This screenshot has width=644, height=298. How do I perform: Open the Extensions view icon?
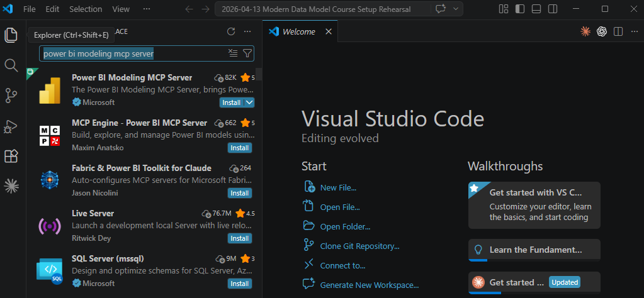(11, 156)
